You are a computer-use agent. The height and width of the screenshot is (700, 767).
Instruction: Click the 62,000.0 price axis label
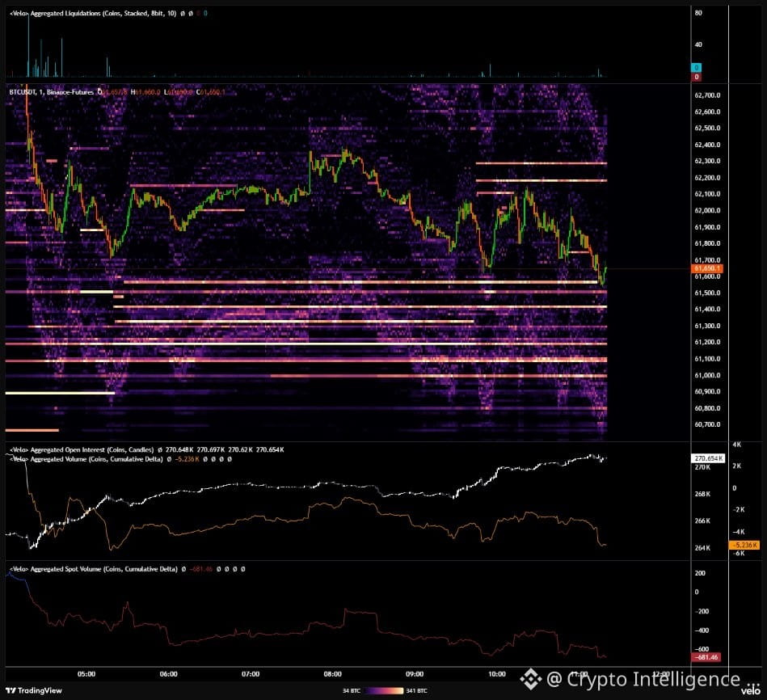click(x=707, y=210)
